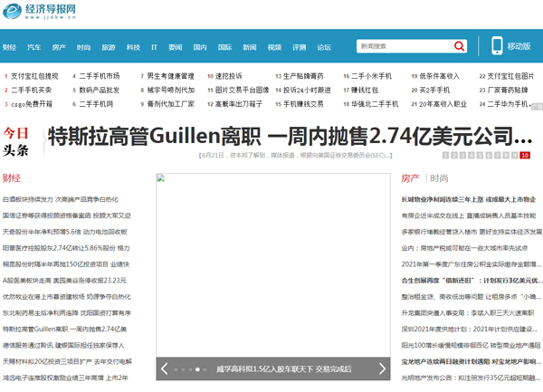This screenshot has width=543, height=392.
Task: Click hot keyword 支付宝红包图片
Action: pyautogui.click(x=510, y=76)
